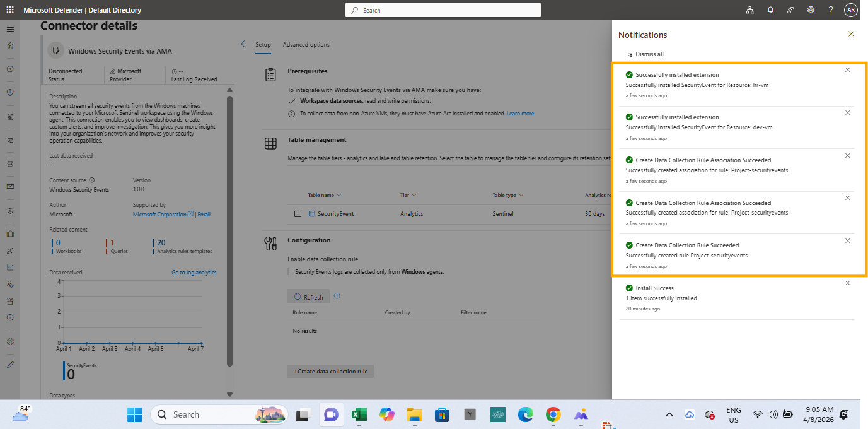868x429 pixels.
Task: Click the Content source info icon
Action: pyautogui.click(x=92, y=180)
